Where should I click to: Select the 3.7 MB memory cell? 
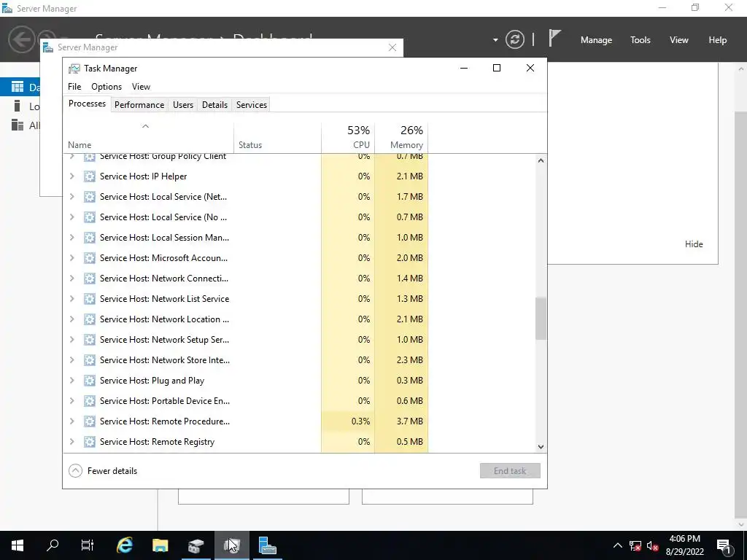point(401,421)
